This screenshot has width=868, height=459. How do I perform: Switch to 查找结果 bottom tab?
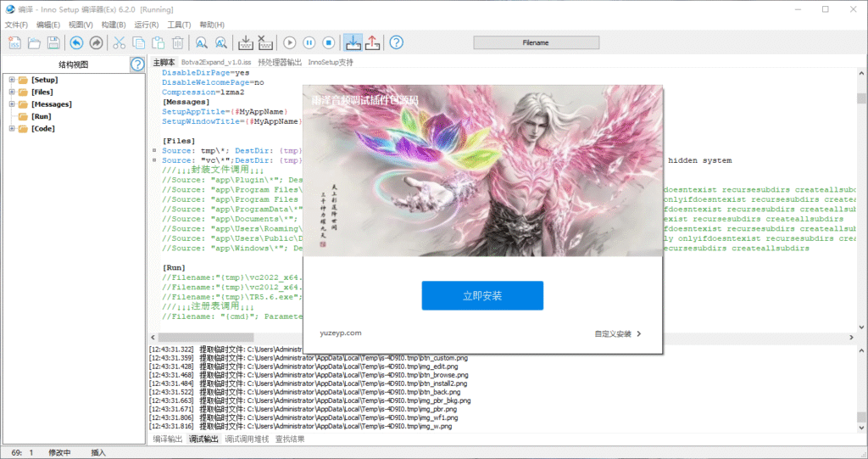pyautogui.click(x=290, y=439)
